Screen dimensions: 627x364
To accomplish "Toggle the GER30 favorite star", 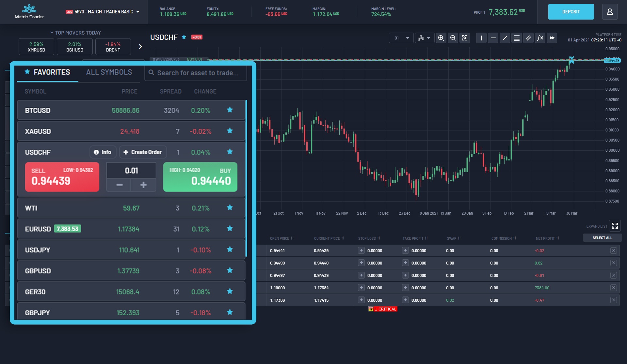I will click(x=230, y=291).
